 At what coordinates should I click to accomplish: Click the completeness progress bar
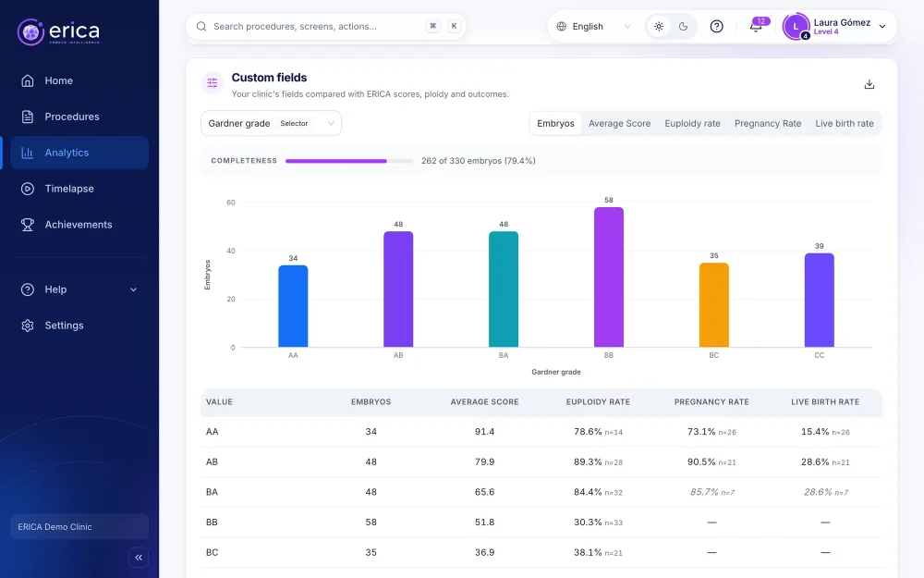click(x=349, y=161)
